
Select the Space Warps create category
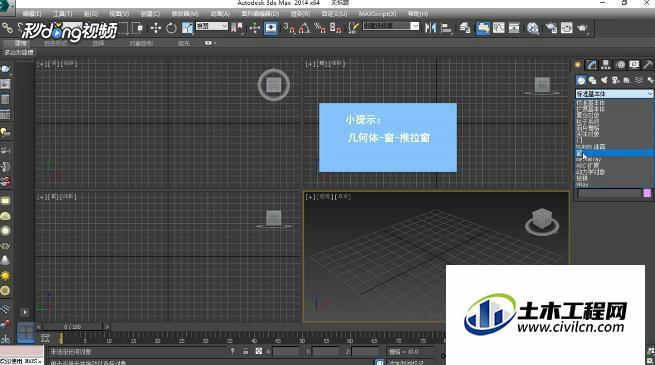[x=639, y=80]
